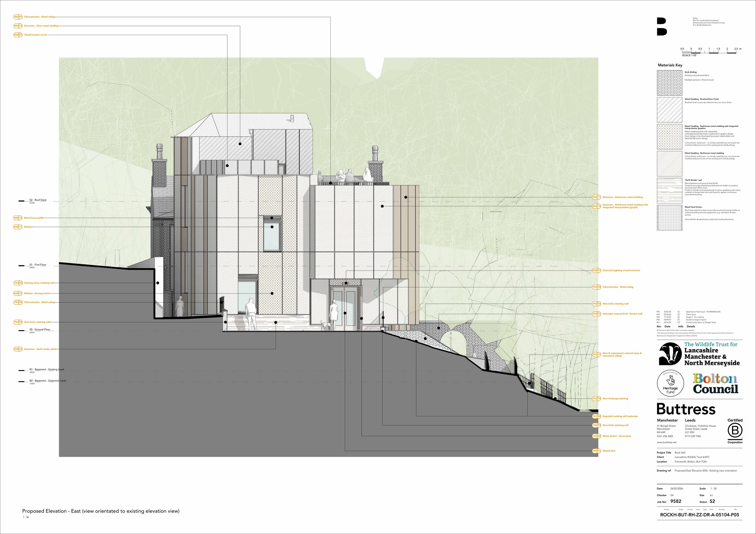The width and height of the screenshot is (756, 534).
Task: Click the PK 953 New landscape planting tag
Action: point(597,399)
